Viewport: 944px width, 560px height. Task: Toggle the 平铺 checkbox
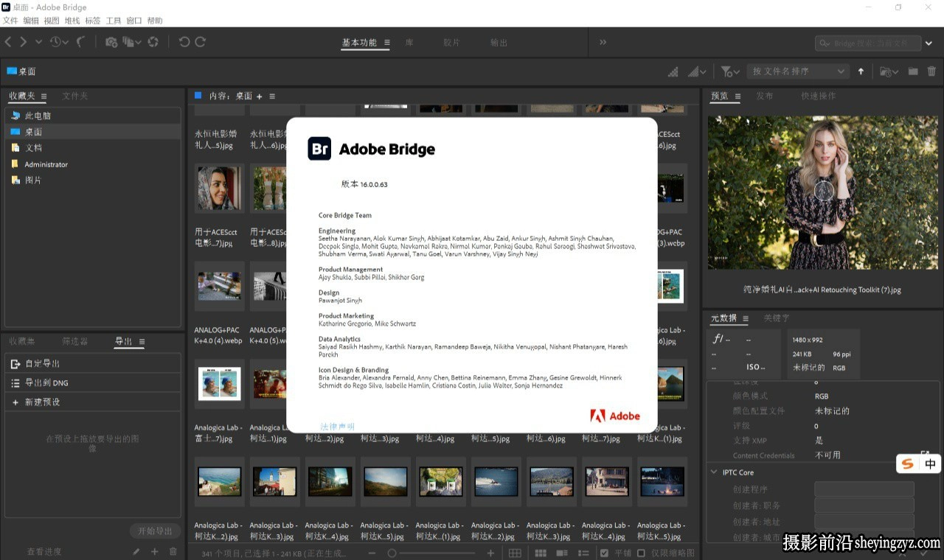604,553
